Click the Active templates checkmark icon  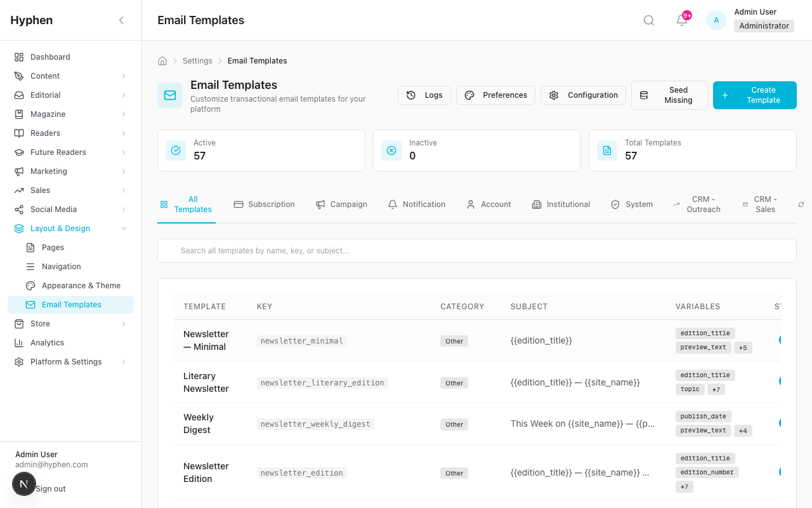175,150
